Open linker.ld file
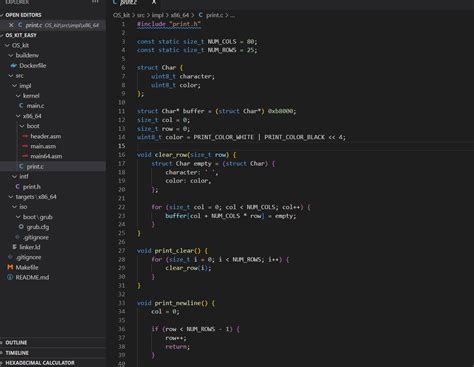 [x=30, y=247]
